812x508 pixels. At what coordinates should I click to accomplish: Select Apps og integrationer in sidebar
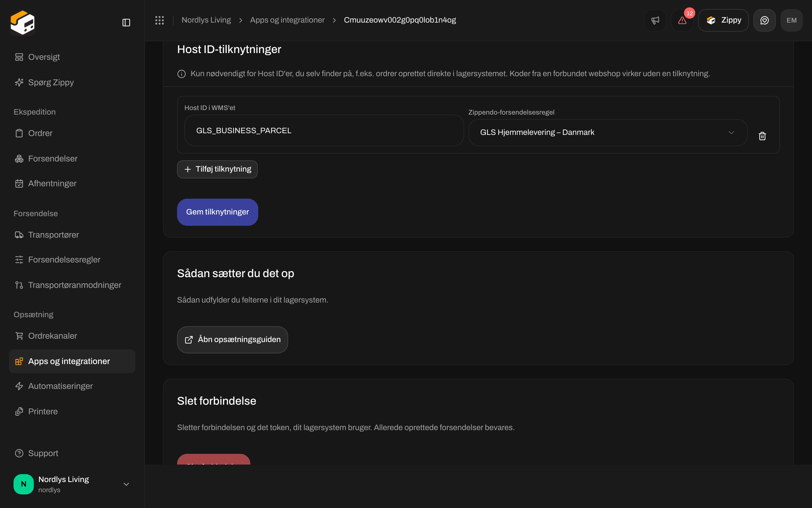tap(72, 361)
